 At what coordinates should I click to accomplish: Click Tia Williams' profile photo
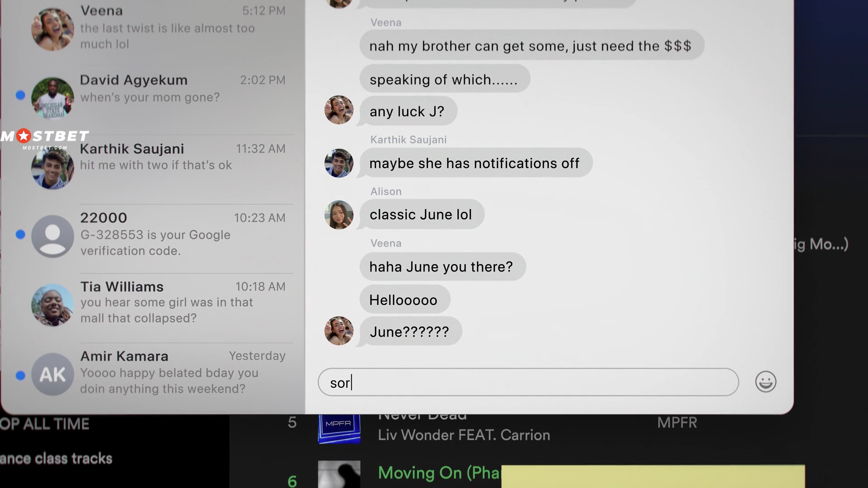coord(52,305)
